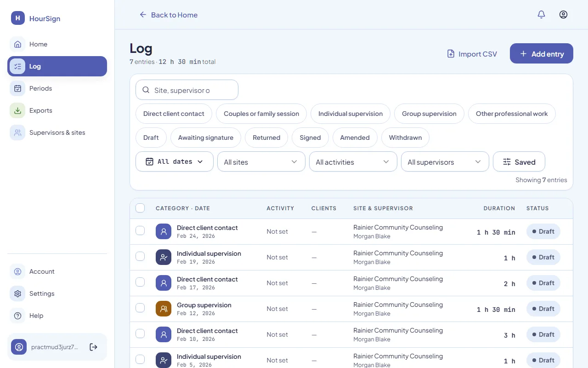Open the All sites dropdown

tap(261, 161)
